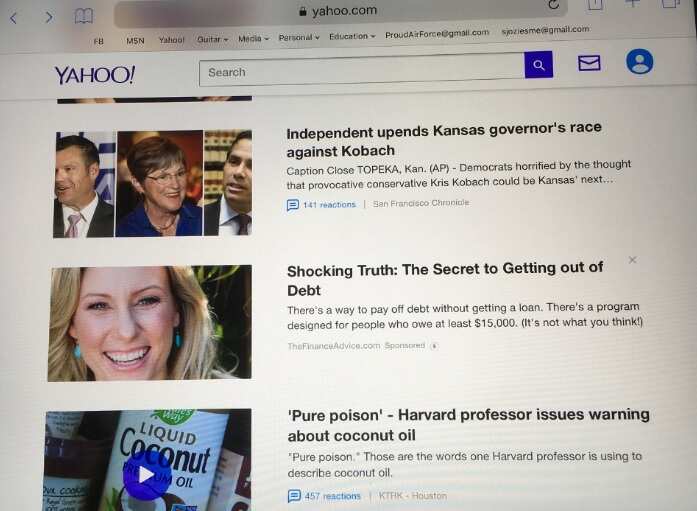Click the coconut oil article summary text

coord(465,465)
